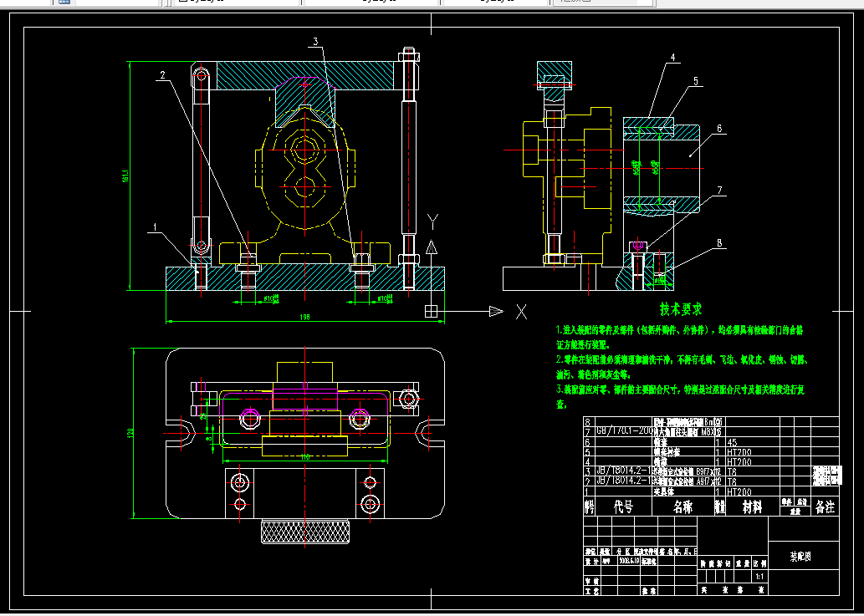Select the knurled knob in the plan view
864x616 pixels.
pyautogui.click(x=304, y=532)
